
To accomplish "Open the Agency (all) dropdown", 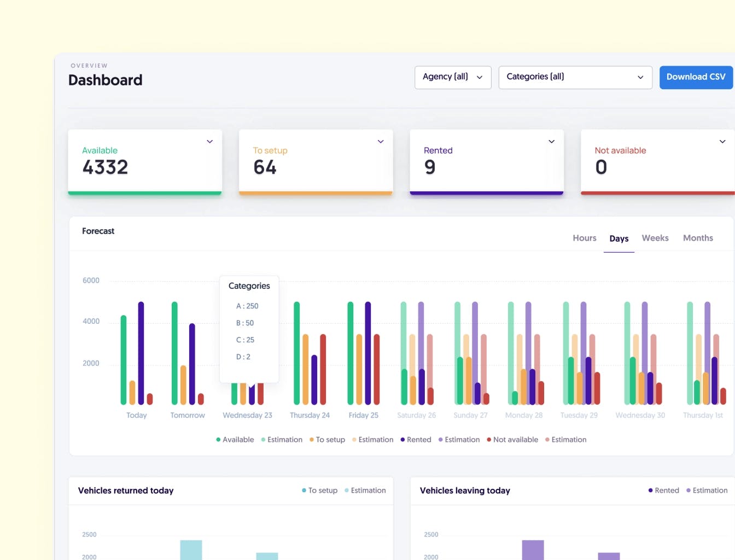I will (x=453, y=77).
